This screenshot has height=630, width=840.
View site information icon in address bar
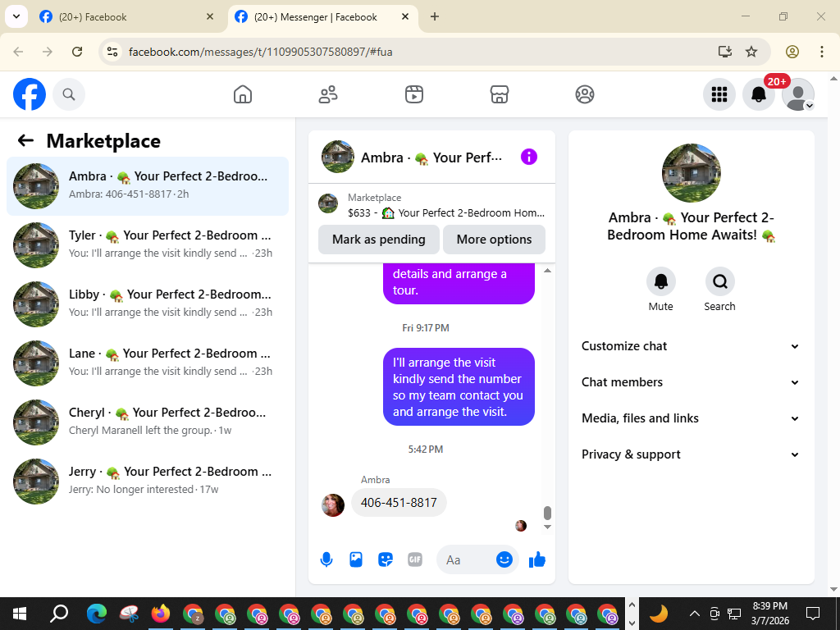pyautogui.click(x=112, y=52)
